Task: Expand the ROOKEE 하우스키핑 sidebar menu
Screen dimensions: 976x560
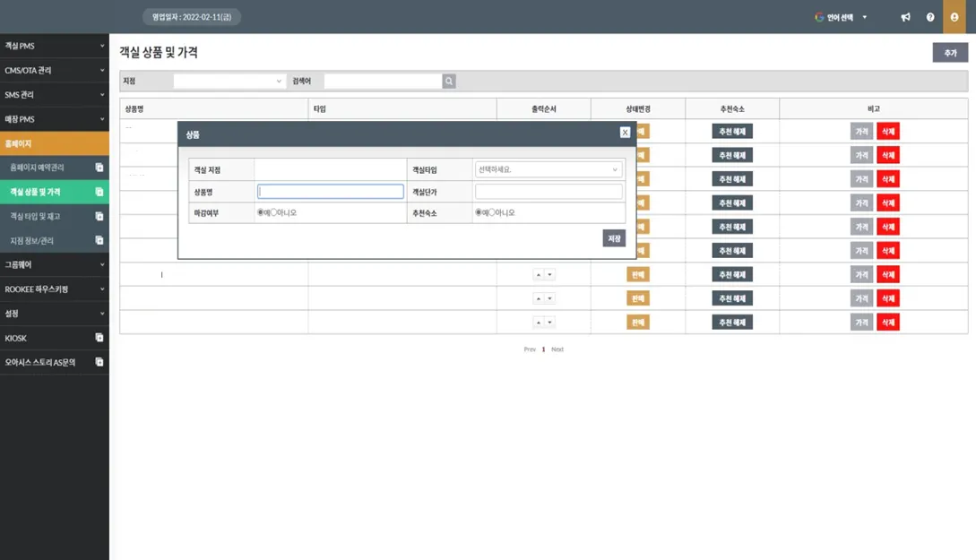Action: [54, 289]
